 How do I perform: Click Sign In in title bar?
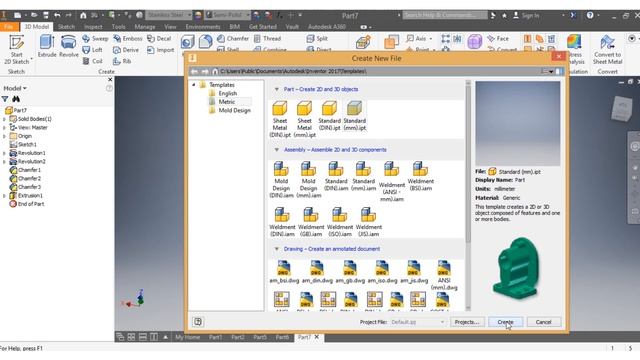pyautogui.click(x=527, y=16)
